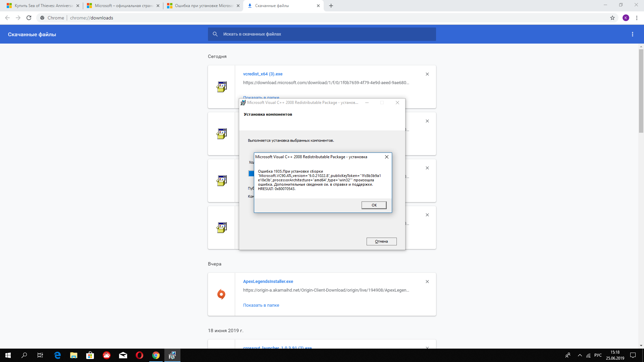This screenshot has width=644, height=362.
Task: Click the Origin icon of the ApexLegendsInstaller download
Action: point(221,294)
